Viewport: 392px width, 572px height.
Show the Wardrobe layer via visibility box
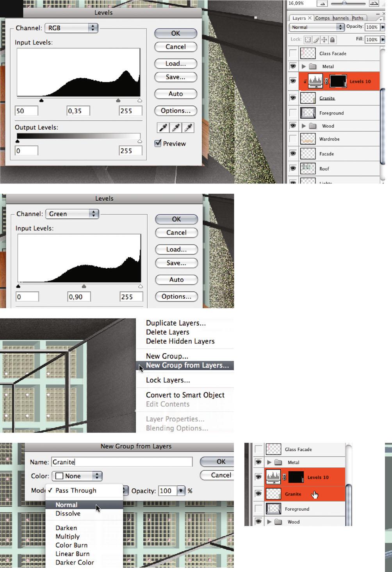(x=293, y=139)
